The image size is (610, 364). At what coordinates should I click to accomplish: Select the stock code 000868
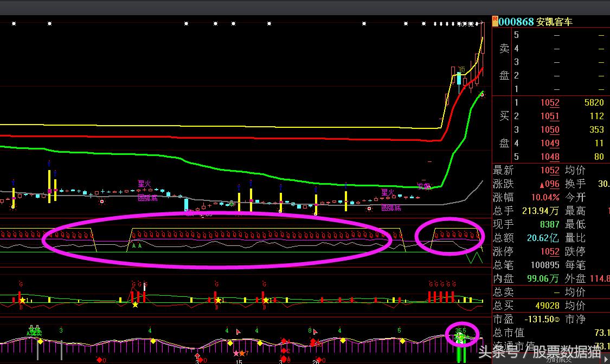pos(516,22)
